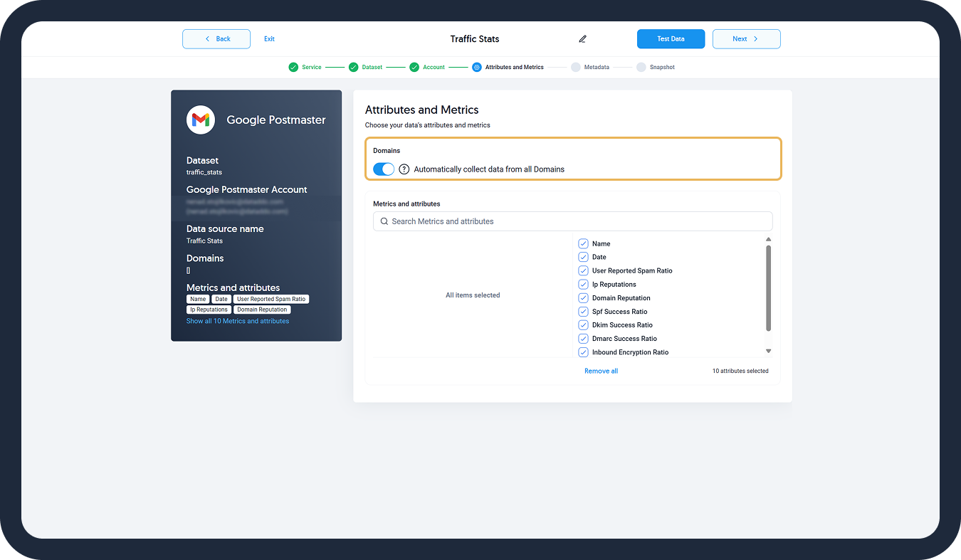Click the Service step checkmark icon
This screenshot has height=560, width=961.
tap(293, 68)
